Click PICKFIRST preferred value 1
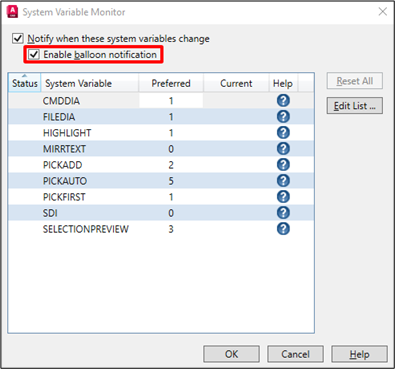395x369 pixels. click(171, 197)
